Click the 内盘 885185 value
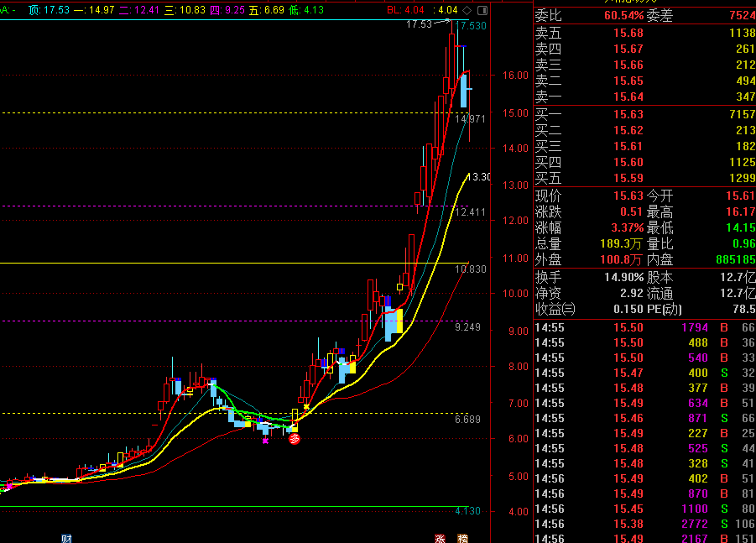Viewport: 756px width, 543px height. [x=736, y=259]
